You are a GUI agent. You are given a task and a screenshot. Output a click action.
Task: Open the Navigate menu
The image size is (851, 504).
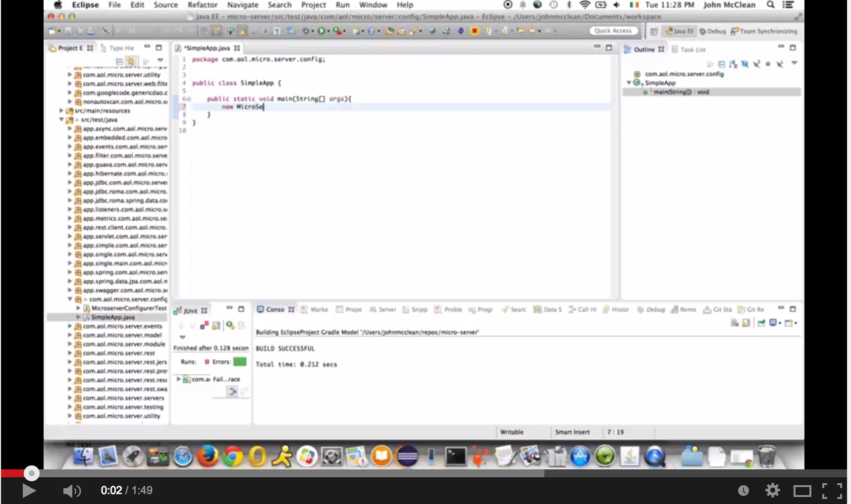coord(243,5)
